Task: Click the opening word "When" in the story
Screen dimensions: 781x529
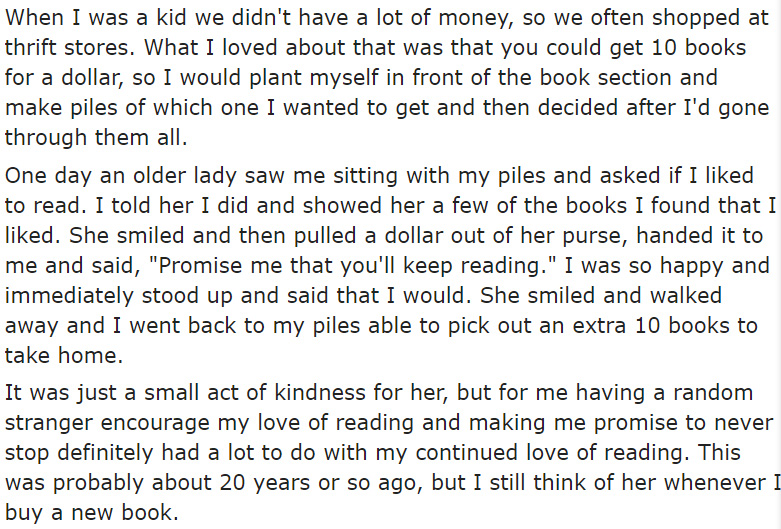Action: click(34, 18)
